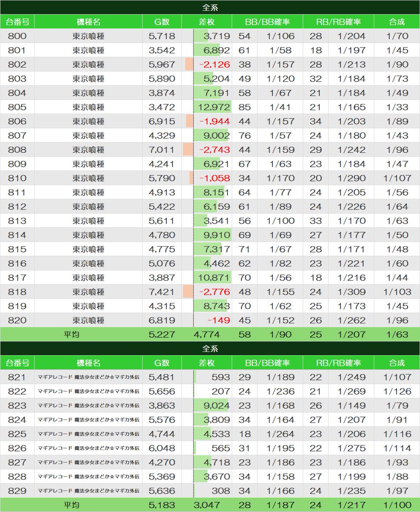The image size is (420, 512).
Task: Select machine number 805
Action: 17,107
